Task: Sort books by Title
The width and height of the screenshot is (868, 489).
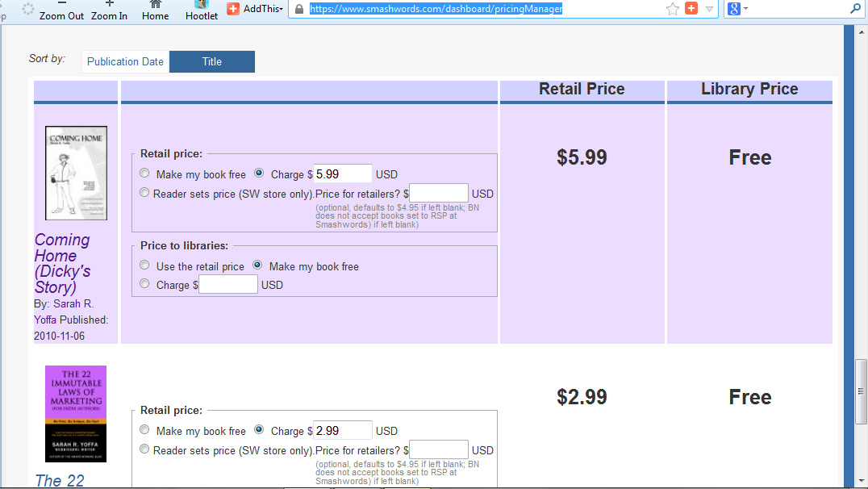Action: [x=212, y=61]
